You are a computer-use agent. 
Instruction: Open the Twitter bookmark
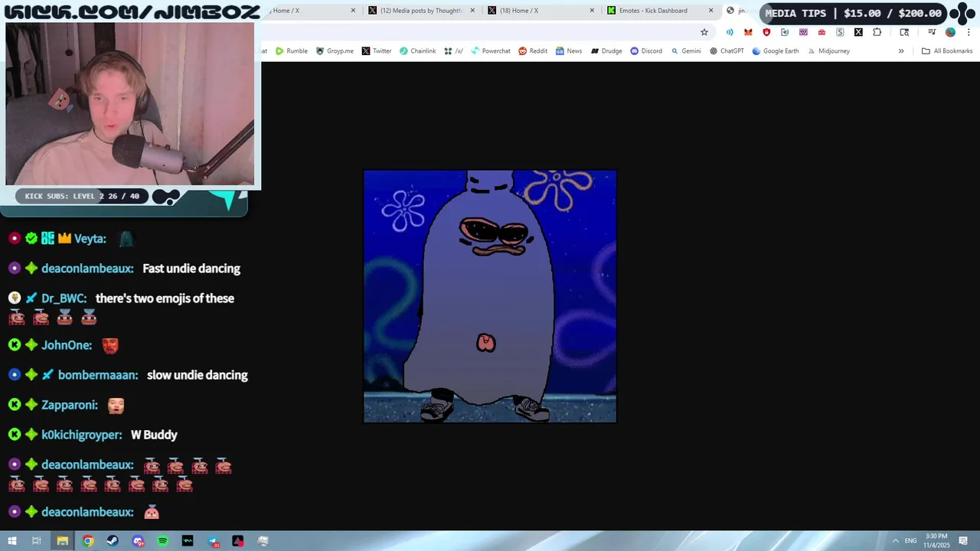377,51
